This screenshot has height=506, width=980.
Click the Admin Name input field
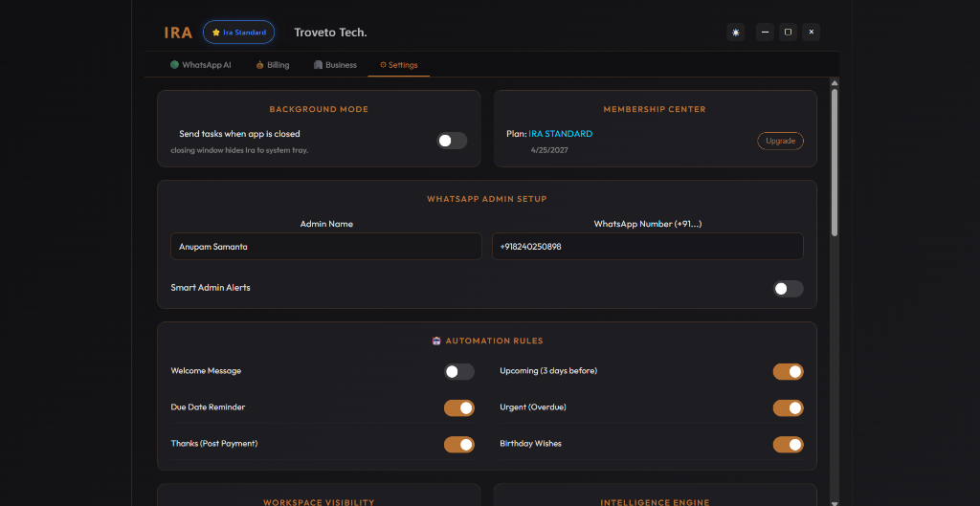pyautogui.click(x=326, y=246)
